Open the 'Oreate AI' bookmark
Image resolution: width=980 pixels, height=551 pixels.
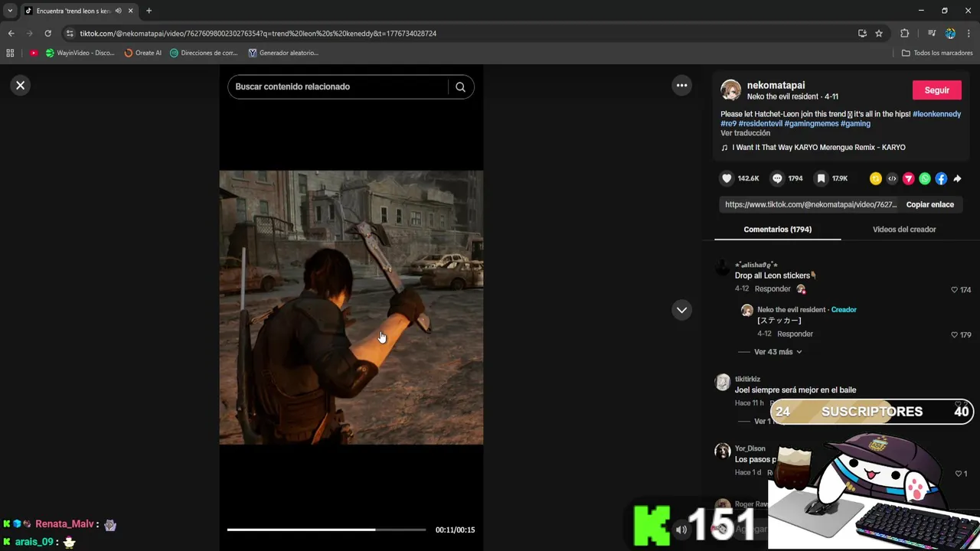click(143, 53)
